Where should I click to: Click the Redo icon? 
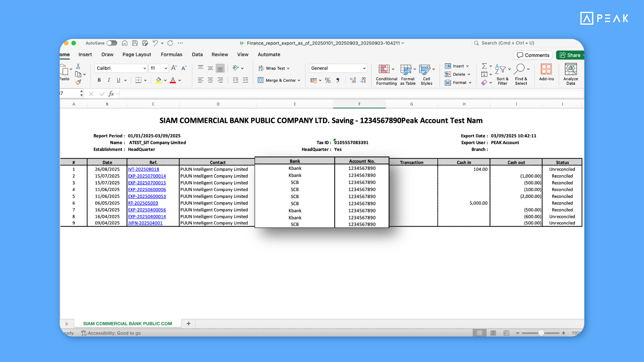(170, 43)
